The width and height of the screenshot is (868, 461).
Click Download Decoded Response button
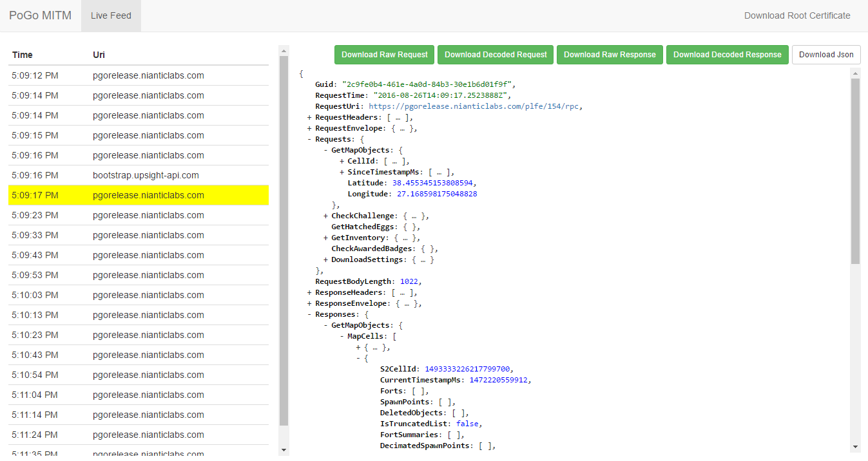pos(728,55)
